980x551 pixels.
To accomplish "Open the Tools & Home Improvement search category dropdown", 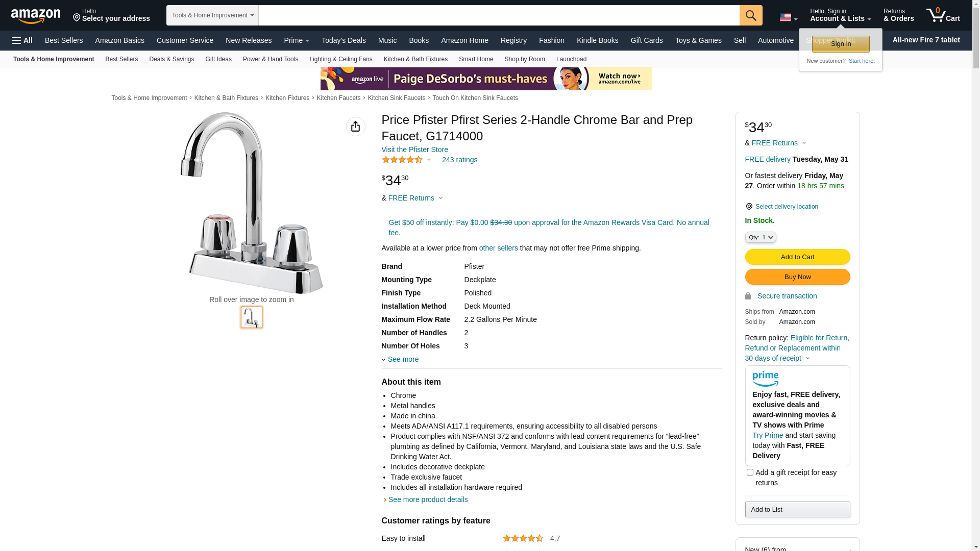I will (x=212, y=15).
